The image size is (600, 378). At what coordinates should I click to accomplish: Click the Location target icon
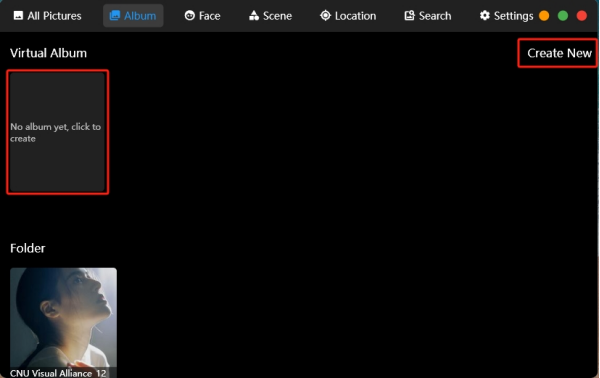tap(325, 16)
